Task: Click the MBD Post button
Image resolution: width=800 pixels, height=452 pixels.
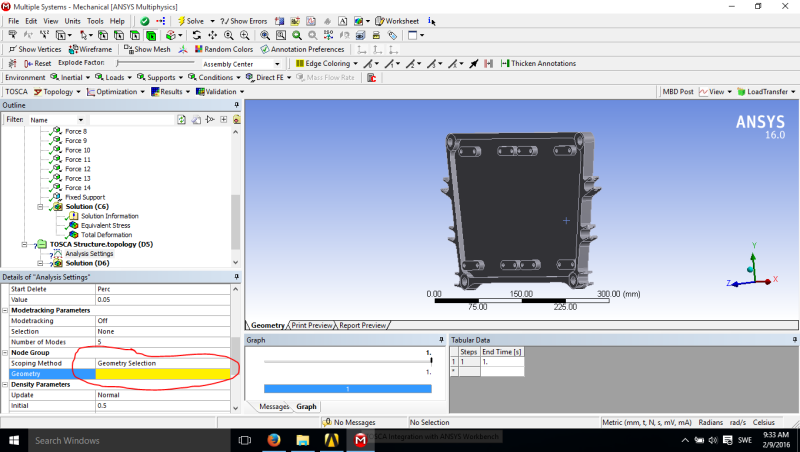Action: point(678,92)
